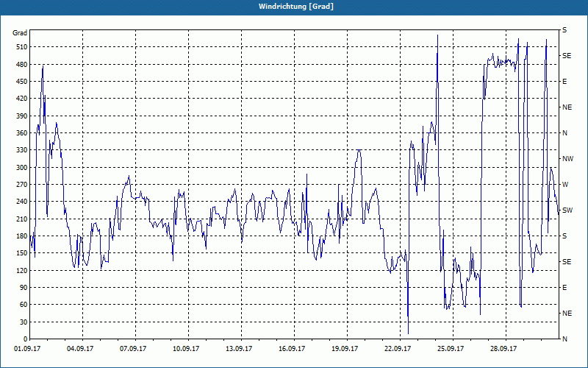Click the y-axis value 240
This screenshot has width=588, height=368.
pyautogui.click(x=22, y=202)
